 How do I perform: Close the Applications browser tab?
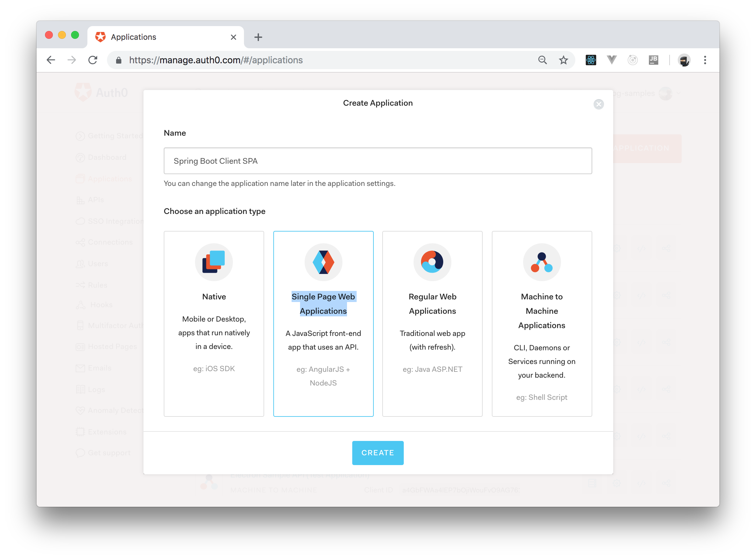[x=233, y=37]
